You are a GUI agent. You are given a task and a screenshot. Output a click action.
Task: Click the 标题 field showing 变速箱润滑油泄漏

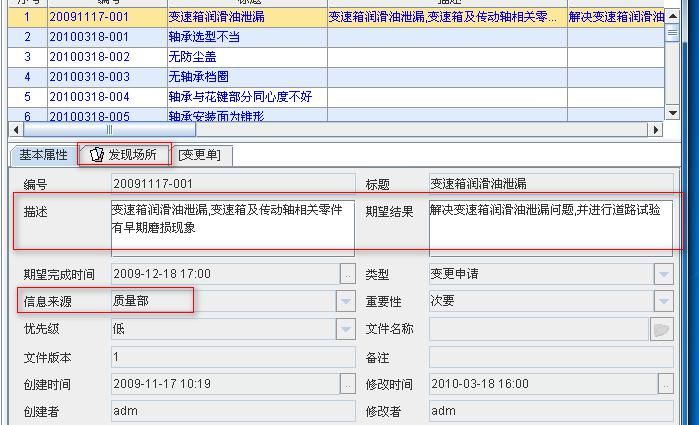coord(550,184)
